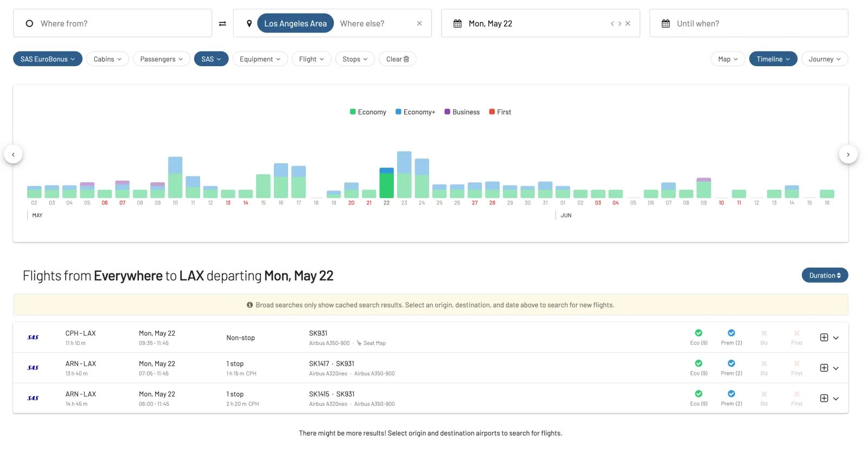Go to previous date arrow
Screen dimensions: 868x472
point(612,23)
